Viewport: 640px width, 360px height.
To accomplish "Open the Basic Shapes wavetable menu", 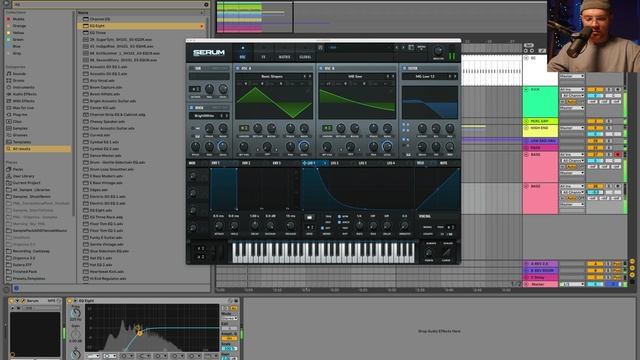I will (x=271, y=76).
